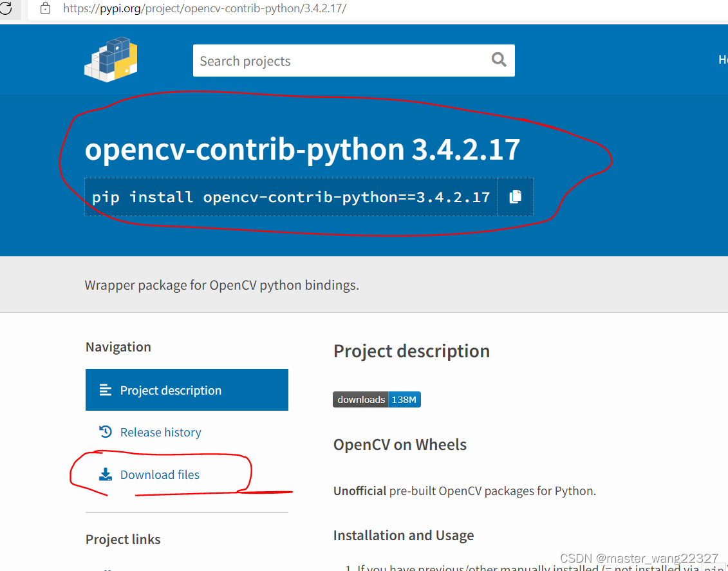The width and height of the screenshot is (728, 571).
Task: Click the Installation and Usage heading
Action: 404,535
